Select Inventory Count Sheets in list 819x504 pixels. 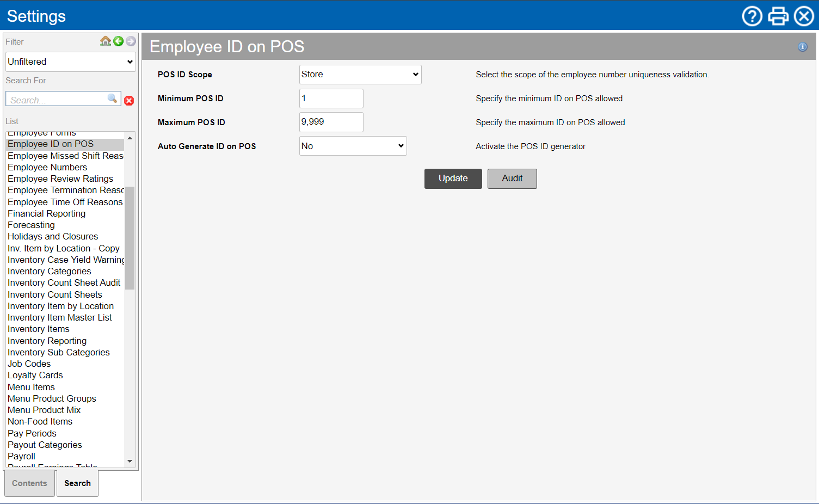tap(55, 294)
